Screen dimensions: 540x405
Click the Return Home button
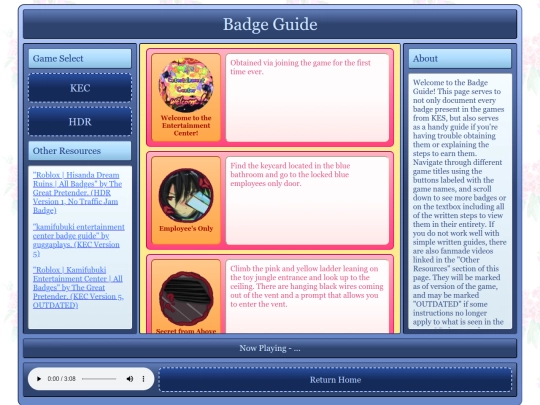coord(335,380)
